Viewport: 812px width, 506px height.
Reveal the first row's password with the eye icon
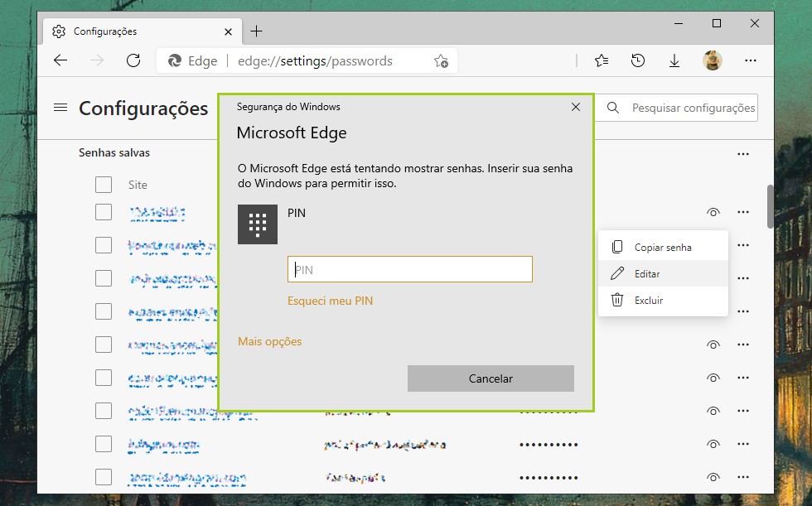713,212
